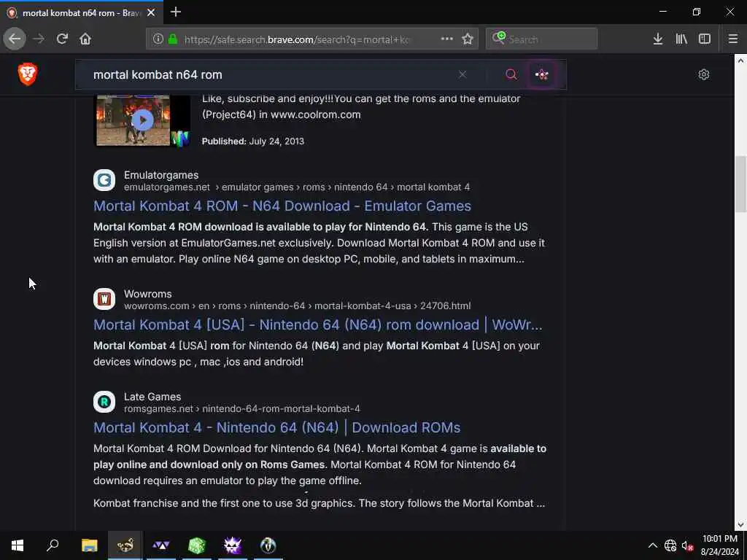747x560 pixels.
Task: Toggle the sidebar view icon
Action: tap(705, 39)
